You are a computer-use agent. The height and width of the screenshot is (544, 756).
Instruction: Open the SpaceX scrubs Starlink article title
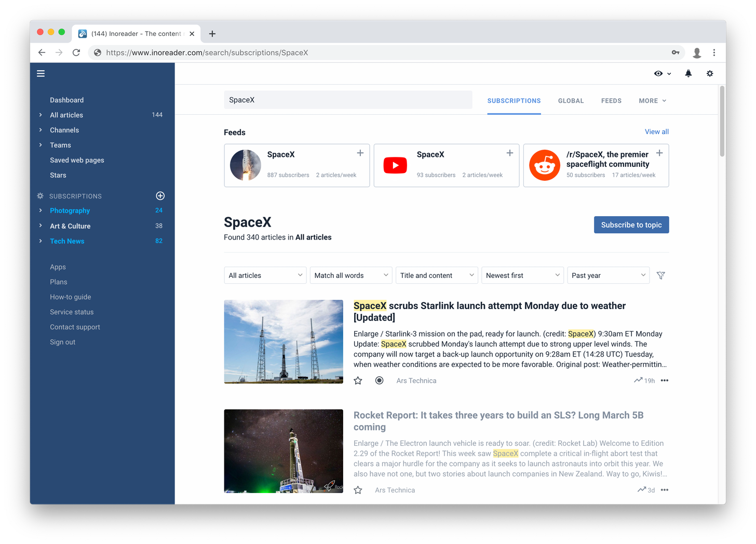(490, 312)
